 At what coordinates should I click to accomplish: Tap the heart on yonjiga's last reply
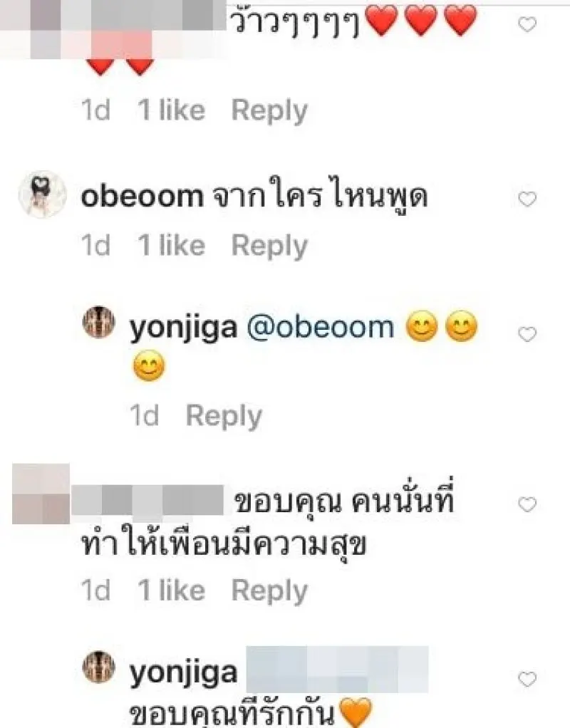click(527, 680)
